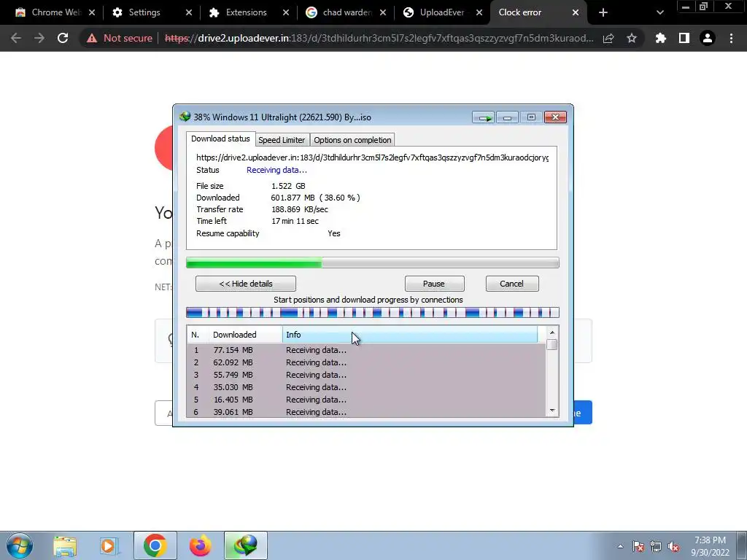Click the IDM send-to-tray green arrow button
747x560 pixels.
tap(484, 117)
